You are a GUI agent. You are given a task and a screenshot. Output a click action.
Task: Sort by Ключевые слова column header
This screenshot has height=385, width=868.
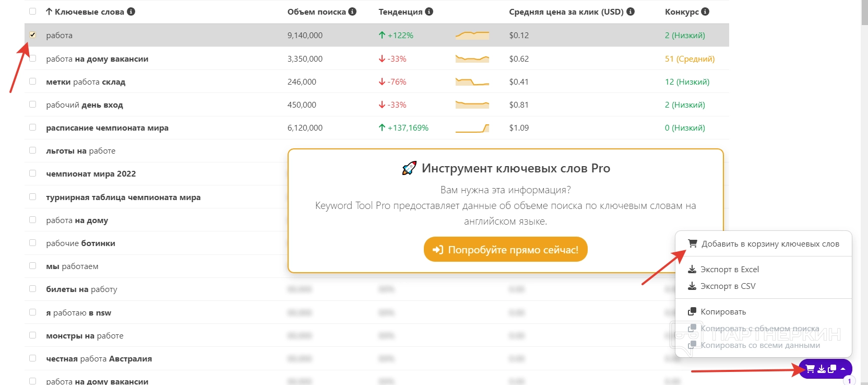coord(89,11)
